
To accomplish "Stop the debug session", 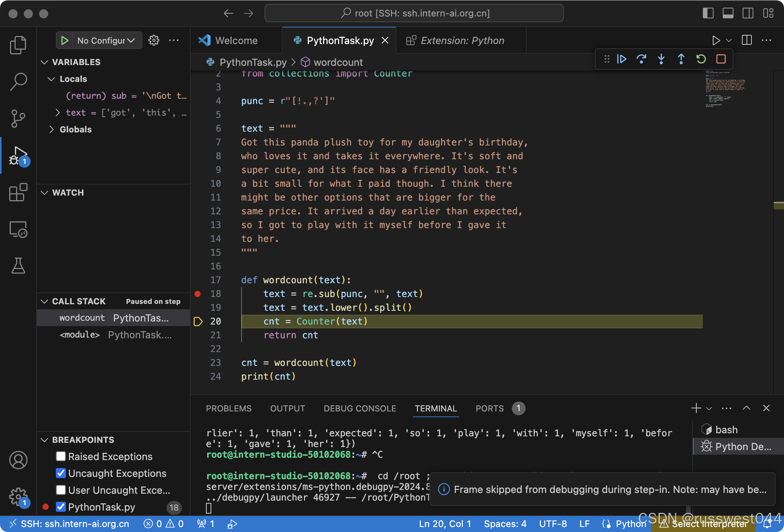I will click(721, 59).
